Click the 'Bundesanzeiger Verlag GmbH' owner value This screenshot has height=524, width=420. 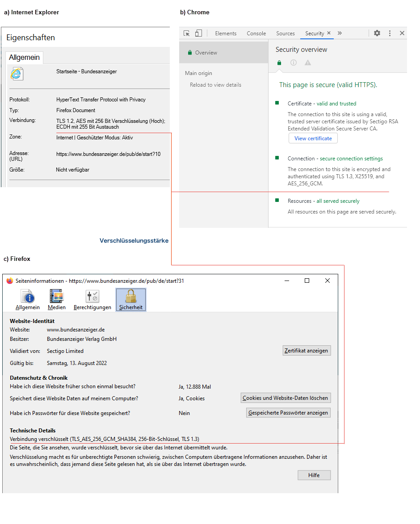(x=82, y=339)
